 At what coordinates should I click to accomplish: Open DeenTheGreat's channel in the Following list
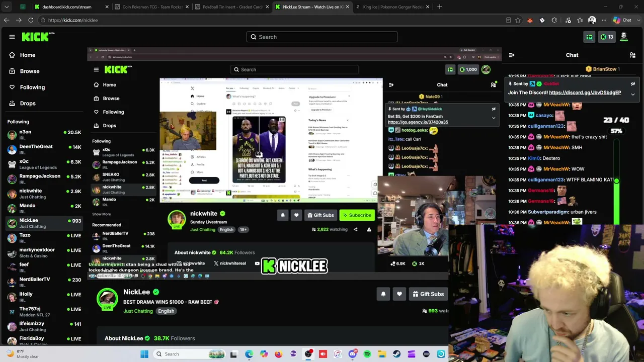point(43,149)
